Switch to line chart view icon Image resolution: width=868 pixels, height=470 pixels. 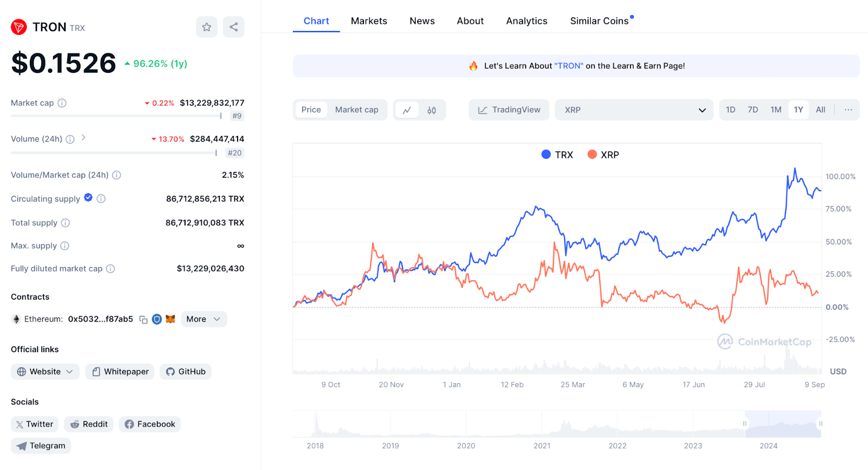click(x=407, y=110)
